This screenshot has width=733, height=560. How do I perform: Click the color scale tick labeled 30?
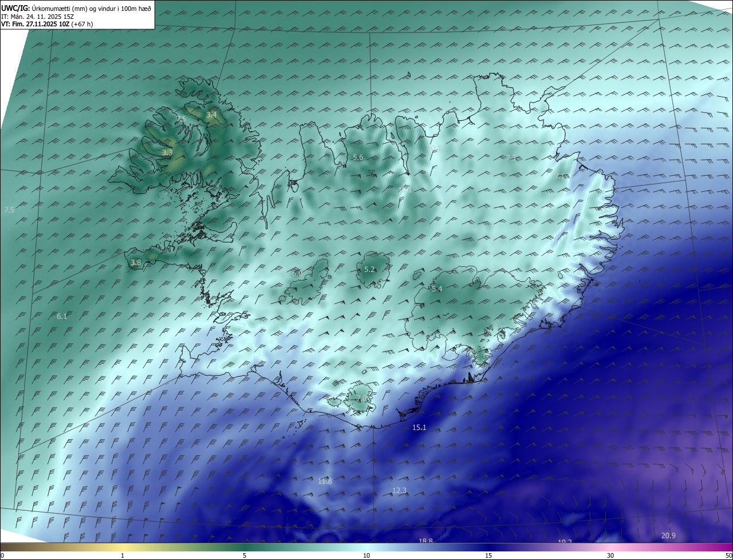pyautogui.click(x=610, y=555)
